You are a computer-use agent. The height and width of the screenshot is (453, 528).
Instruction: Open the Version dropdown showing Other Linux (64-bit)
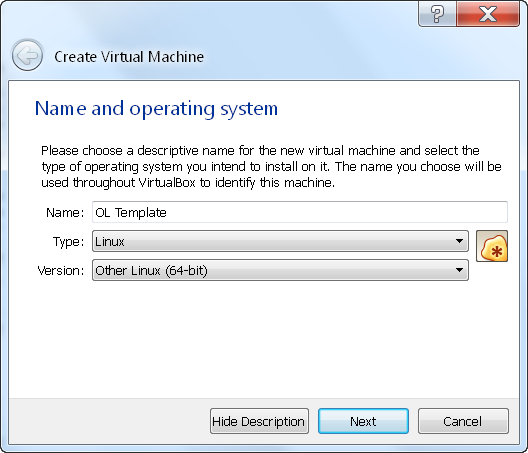[x=280, y=270]
